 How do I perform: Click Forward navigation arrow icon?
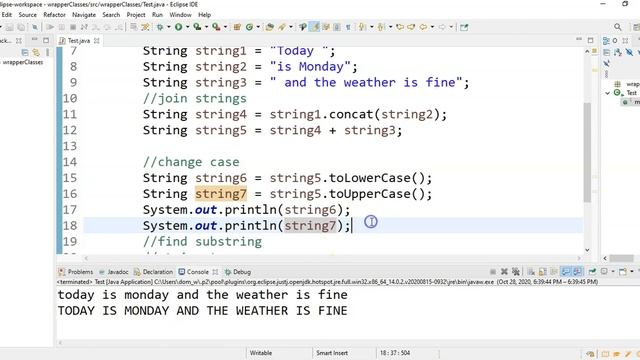(442, 27)
